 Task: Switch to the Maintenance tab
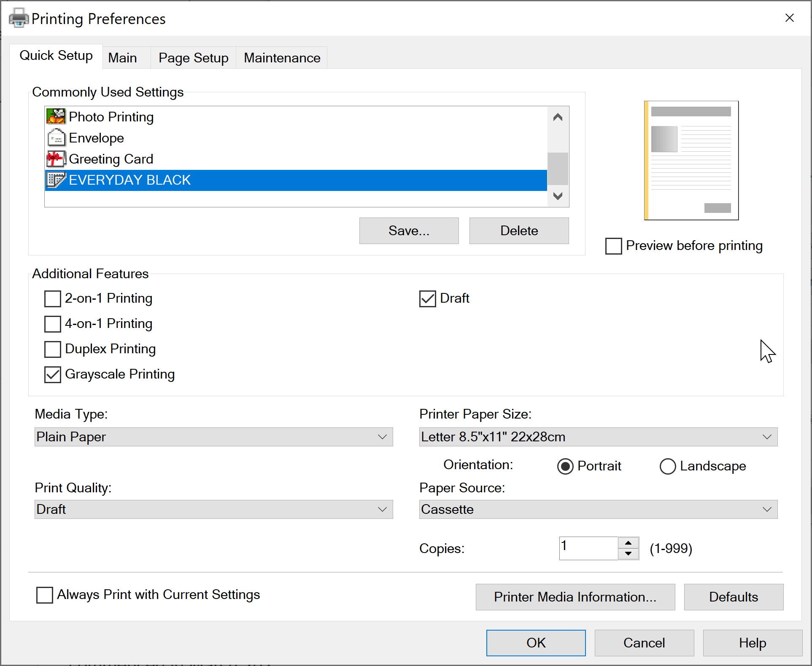(282, 58)
